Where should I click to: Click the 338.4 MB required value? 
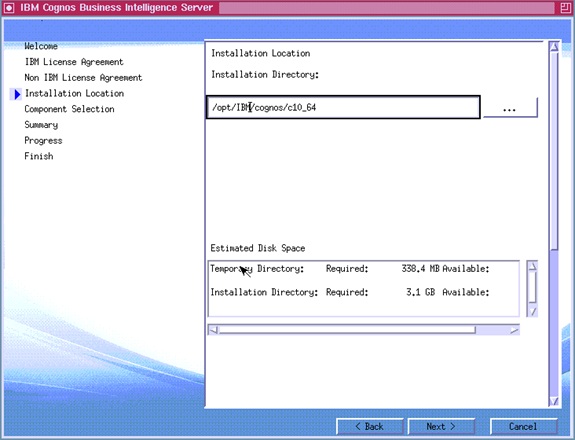(x=420, y=269)
